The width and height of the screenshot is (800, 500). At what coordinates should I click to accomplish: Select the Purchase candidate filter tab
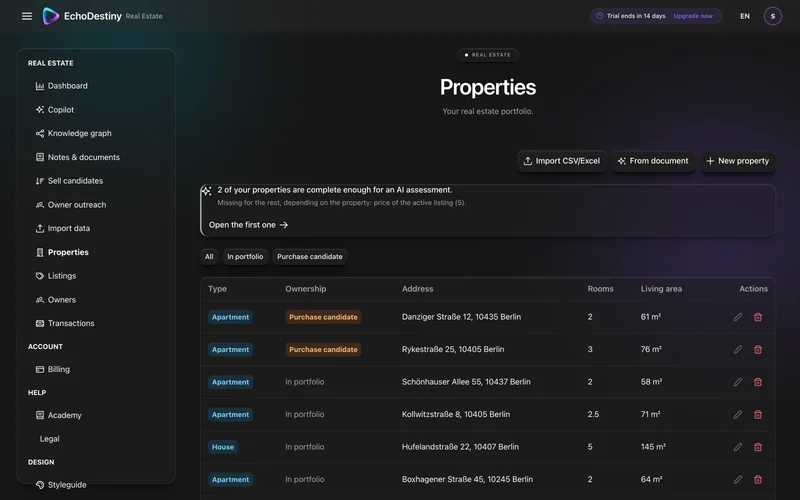[x=310, y=257]
